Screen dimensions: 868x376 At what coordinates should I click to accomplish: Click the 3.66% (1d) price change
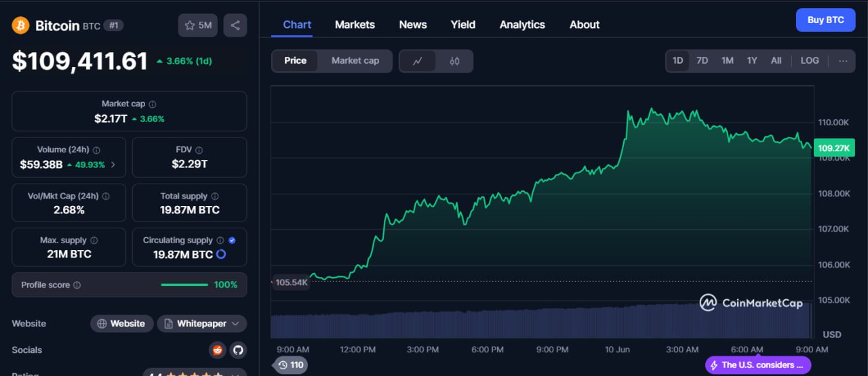tap(184, 61)
